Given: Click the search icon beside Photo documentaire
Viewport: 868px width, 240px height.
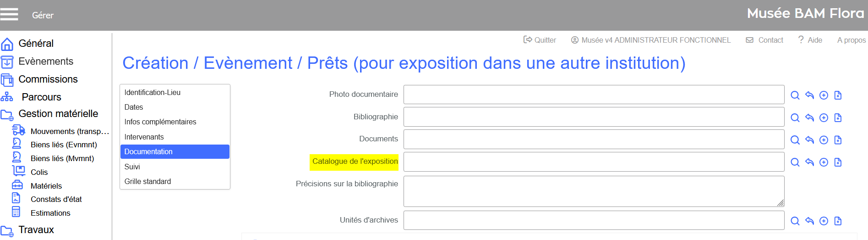Looking at the screenshot, I should [795, 95].
